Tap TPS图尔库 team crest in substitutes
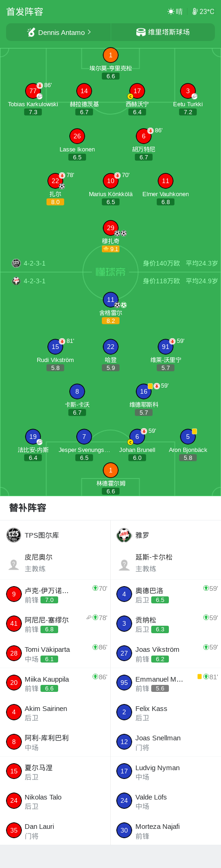Screen dimensions: 221x868 point(14,535)
